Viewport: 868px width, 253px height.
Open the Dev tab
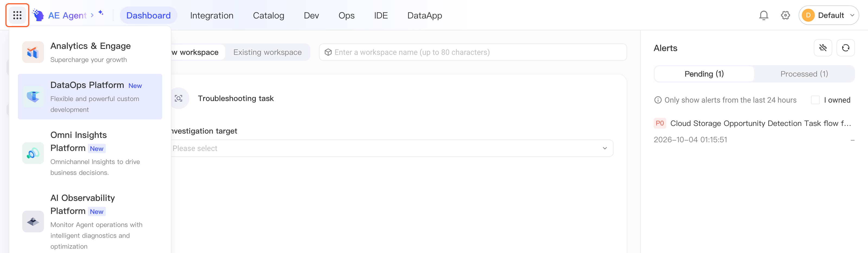pos(311,15)
